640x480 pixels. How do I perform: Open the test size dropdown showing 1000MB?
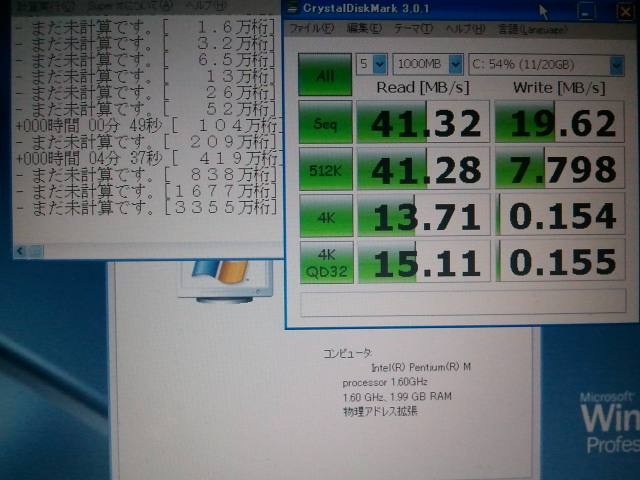click(428, 64)
